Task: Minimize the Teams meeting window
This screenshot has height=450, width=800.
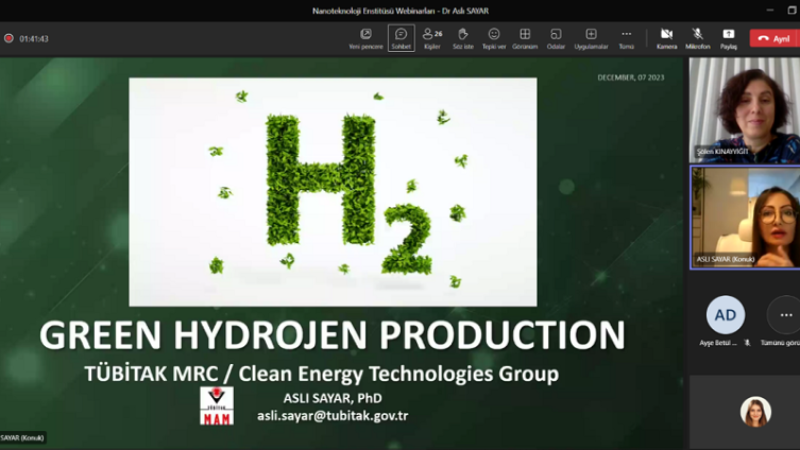Action: (770, 10)
